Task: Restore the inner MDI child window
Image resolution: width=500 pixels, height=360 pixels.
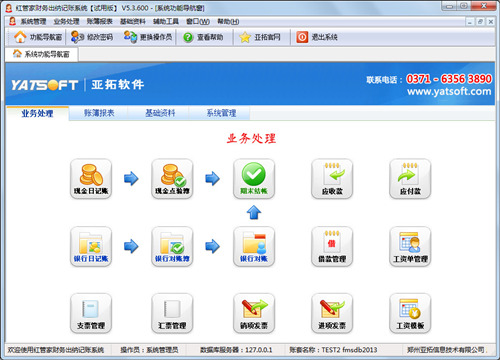Action: 480,22
